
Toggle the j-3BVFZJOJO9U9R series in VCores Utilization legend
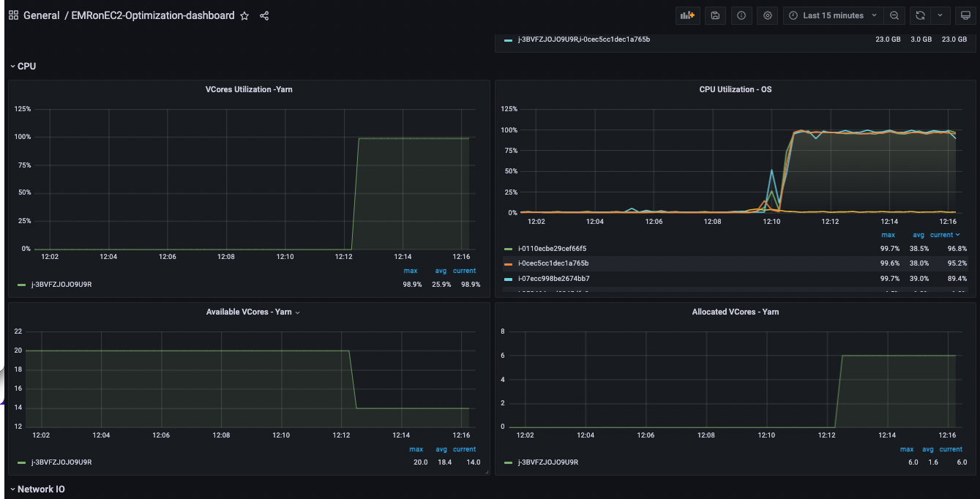click(x=61, y=284)
